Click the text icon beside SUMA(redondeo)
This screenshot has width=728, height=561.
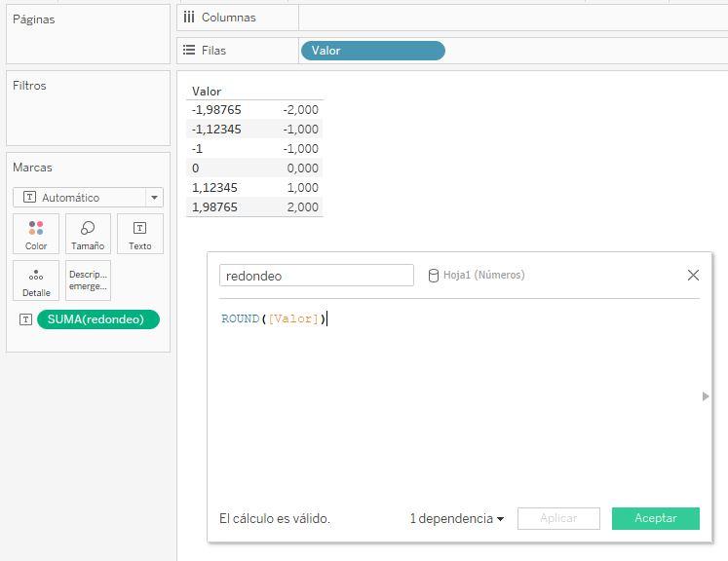click(25, 319)
